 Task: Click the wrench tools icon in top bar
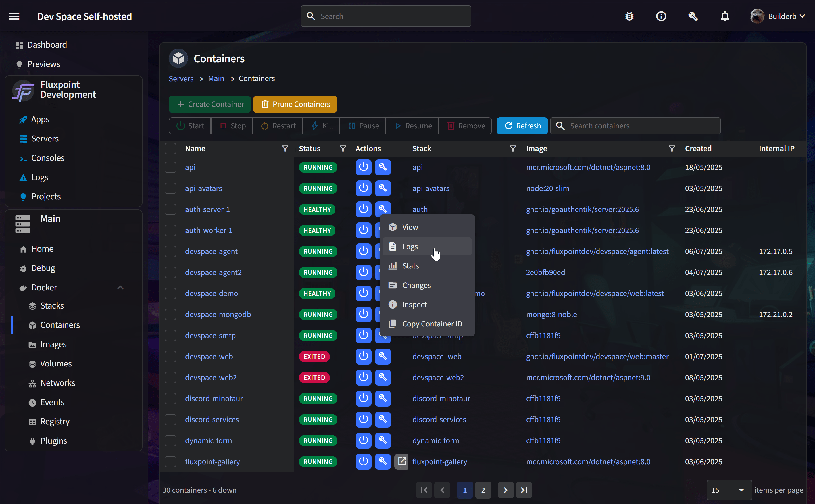(x=693, y=16)
